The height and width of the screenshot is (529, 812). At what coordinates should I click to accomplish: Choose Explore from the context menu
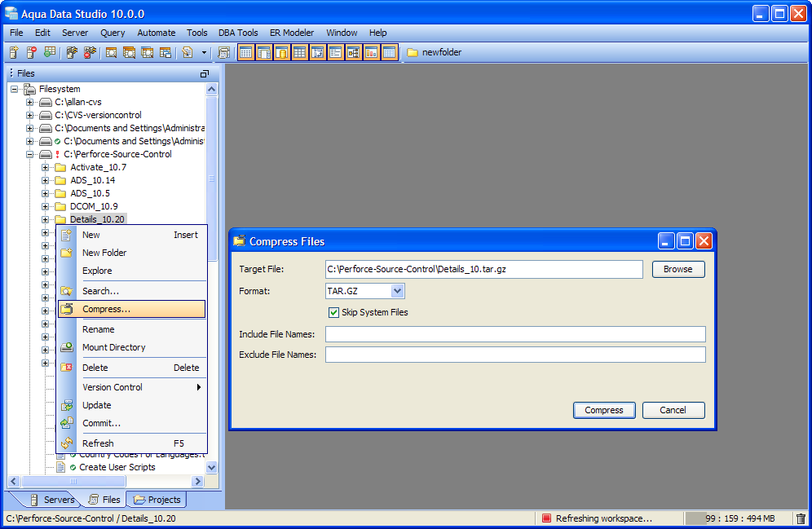coord(132,271)
